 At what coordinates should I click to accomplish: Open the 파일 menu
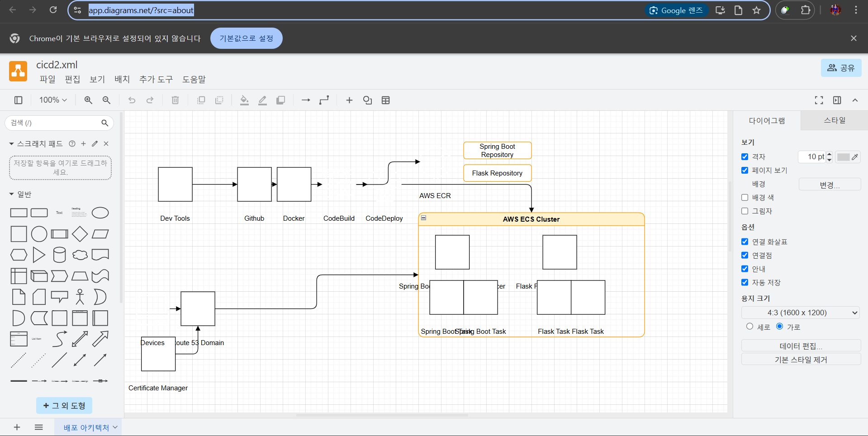(47, 79)
